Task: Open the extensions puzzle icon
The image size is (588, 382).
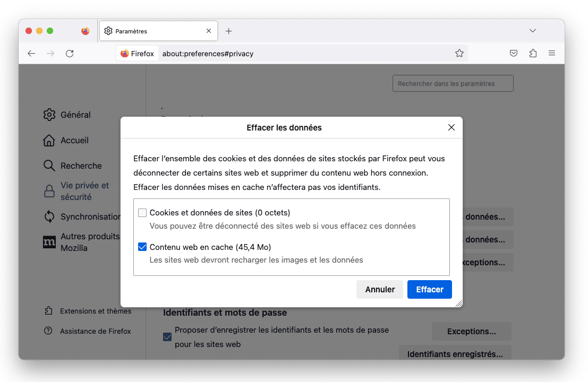Action: 533,53
